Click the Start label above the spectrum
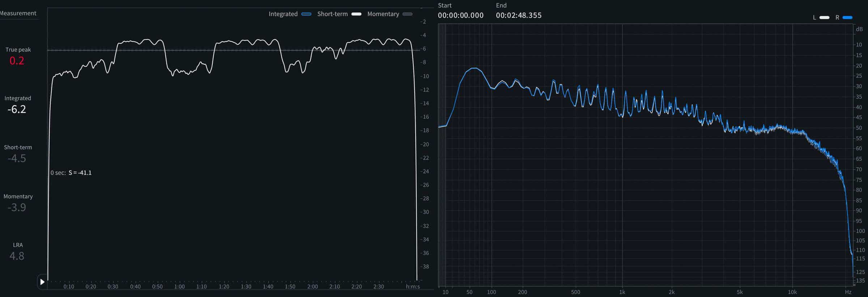 pyautogui.click(x=445, y=5)
